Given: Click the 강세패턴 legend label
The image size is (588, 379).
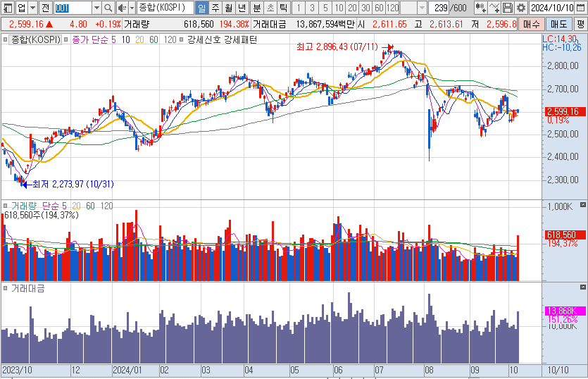Looking at the screenshot, I should [241, 39].
